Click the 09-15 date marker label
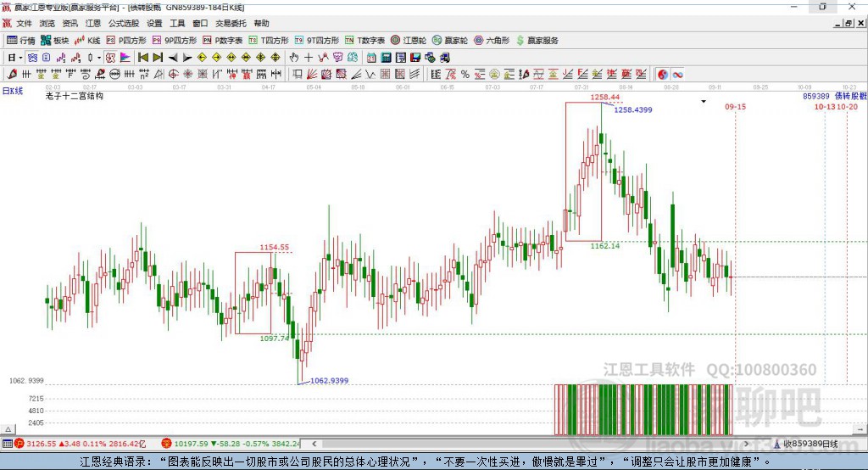 click(x=736, y=106)
